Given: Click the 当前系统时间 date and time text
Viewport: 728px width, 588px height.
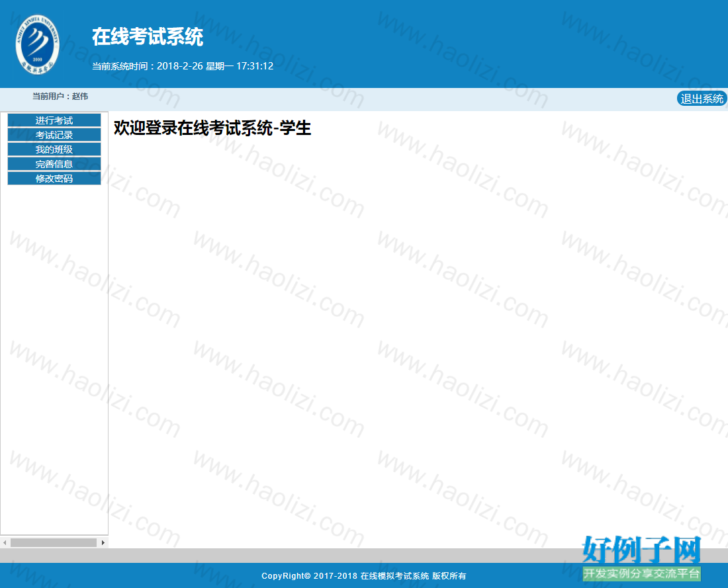Looking at the screenshot, I should coord(183,66).
